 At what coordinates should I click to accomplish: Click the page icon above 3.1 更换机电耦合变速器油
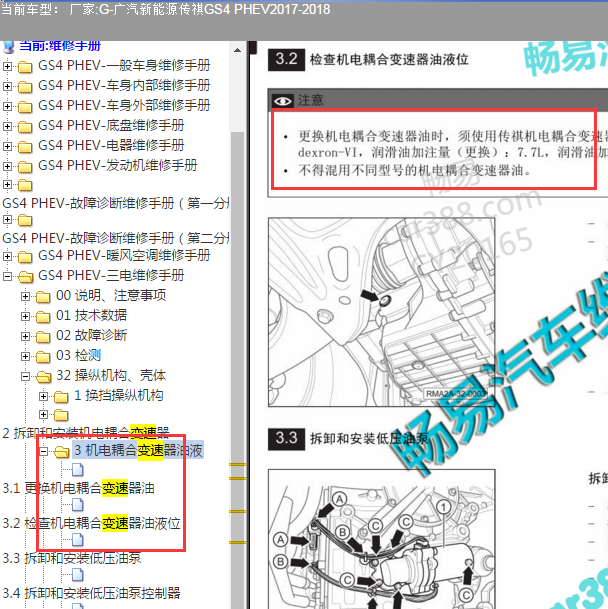point(78,470)
